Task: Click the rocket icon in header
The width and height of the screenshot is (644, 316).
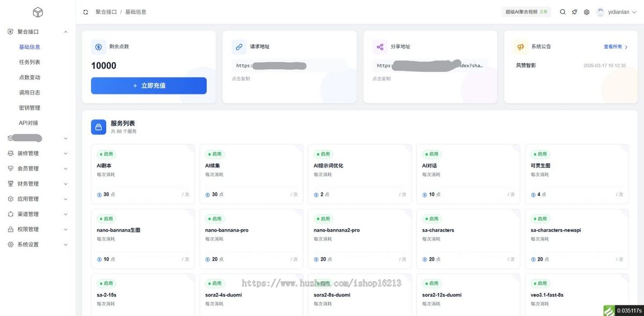Action: click(x=574, y=12)
